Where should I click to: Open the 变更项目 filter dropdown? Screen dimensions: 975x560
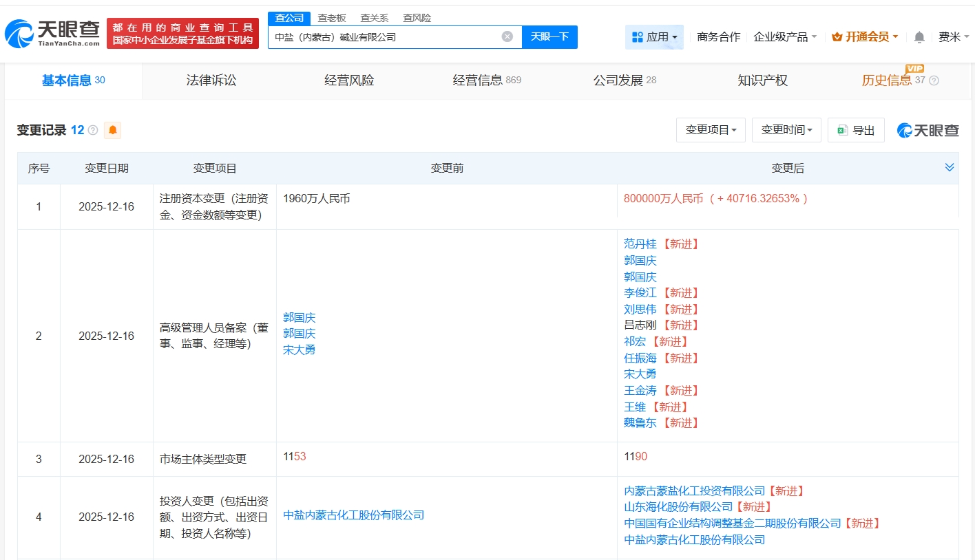point(711,130)
